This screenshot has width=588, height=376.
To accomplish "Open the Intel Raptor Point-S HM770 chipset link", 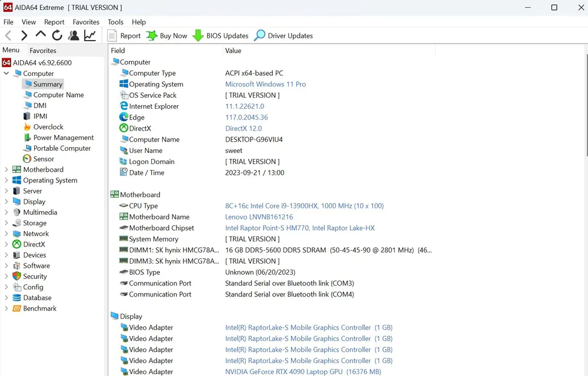I will coord(300,228).
